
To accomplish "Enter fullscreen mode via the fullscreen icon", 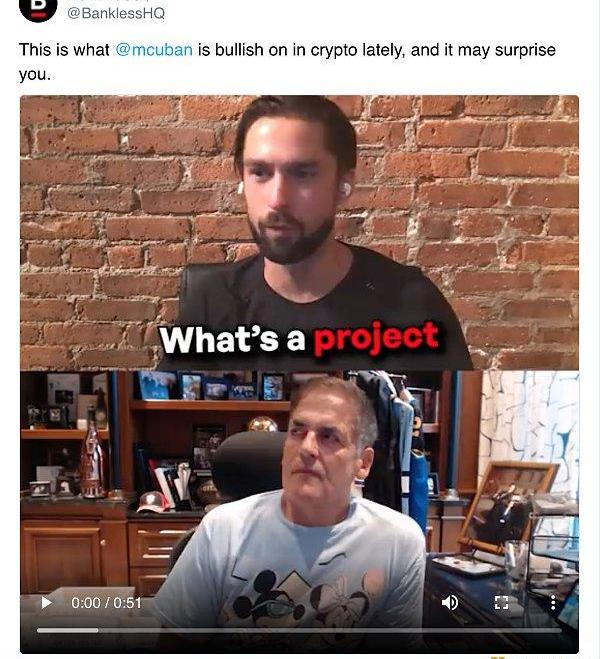I will (501, 603).
